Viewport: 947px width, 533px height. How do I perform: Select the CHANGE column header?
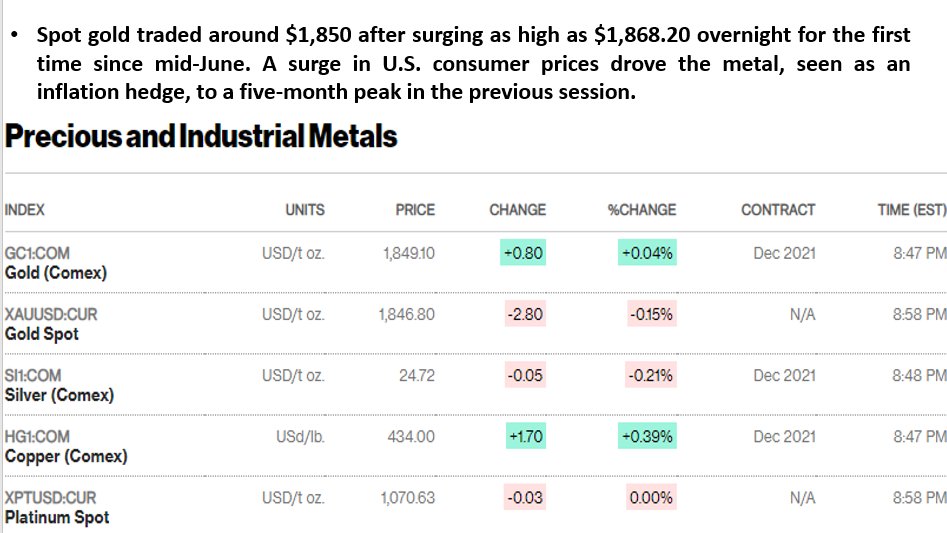pos(517,209)
